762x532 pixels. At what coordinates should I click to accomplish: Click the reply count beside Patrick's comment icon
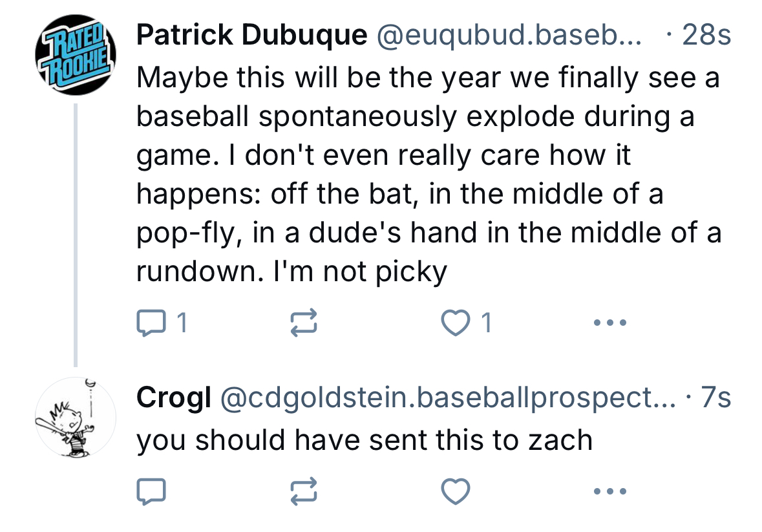[x=182, y=322]
